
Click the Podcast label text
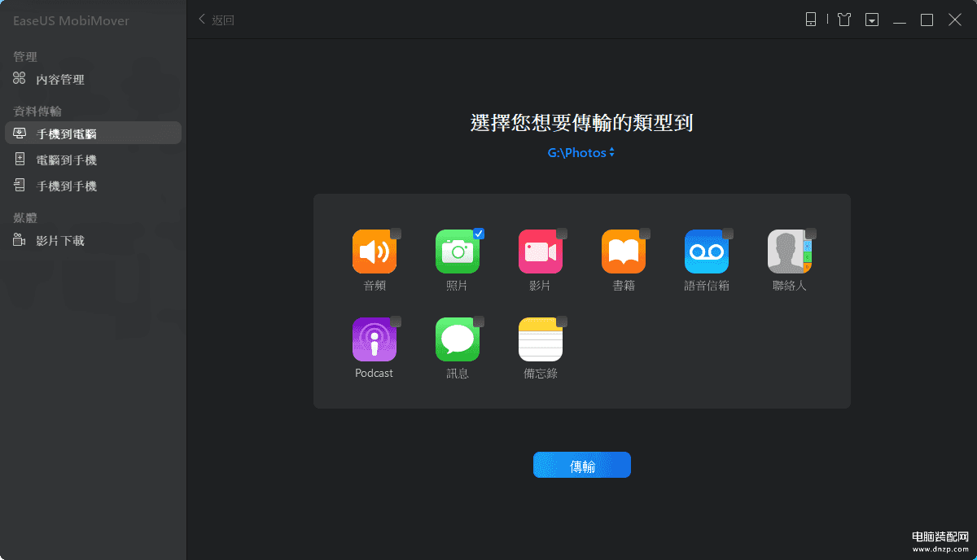[375, 374]
